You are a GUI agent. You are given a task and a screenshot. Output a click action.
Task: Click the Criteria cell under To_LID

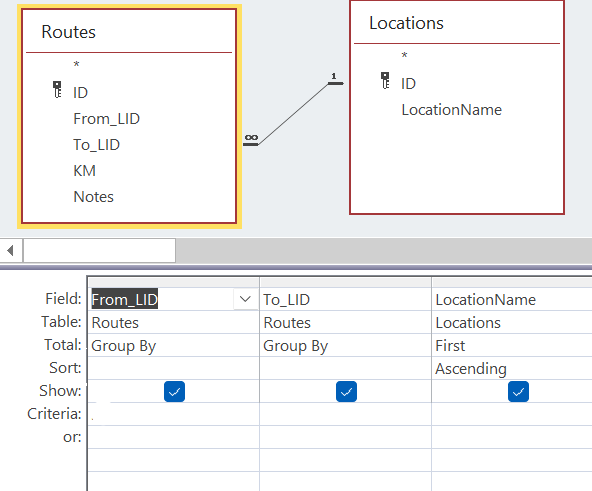click(345, 414)
